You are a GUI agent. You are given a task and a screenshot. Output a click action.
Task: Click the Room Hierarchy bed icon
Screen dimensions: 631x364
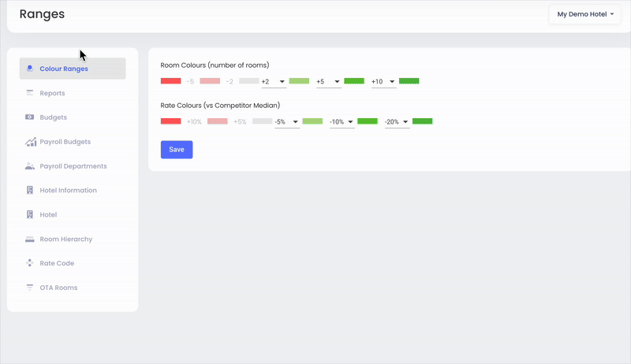coord(30,239)
